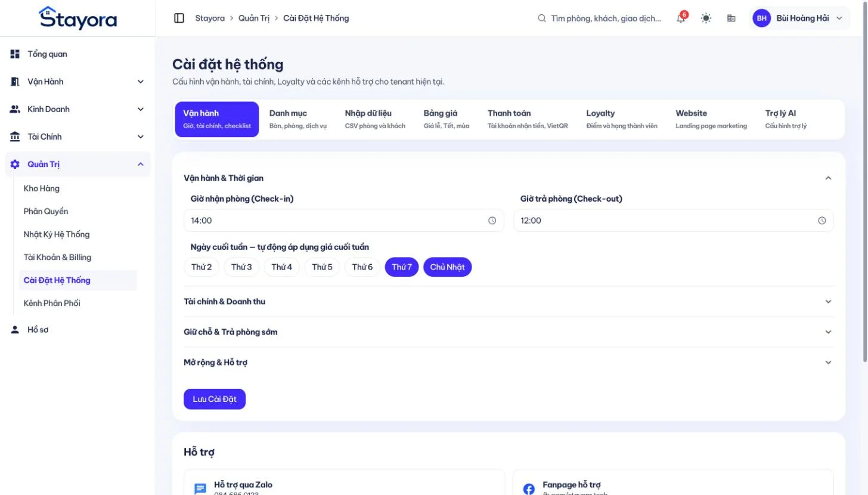868x495 pixels.
Task: Toggle Thứ 2 as weekend day
Action: (x=201, y=267)
